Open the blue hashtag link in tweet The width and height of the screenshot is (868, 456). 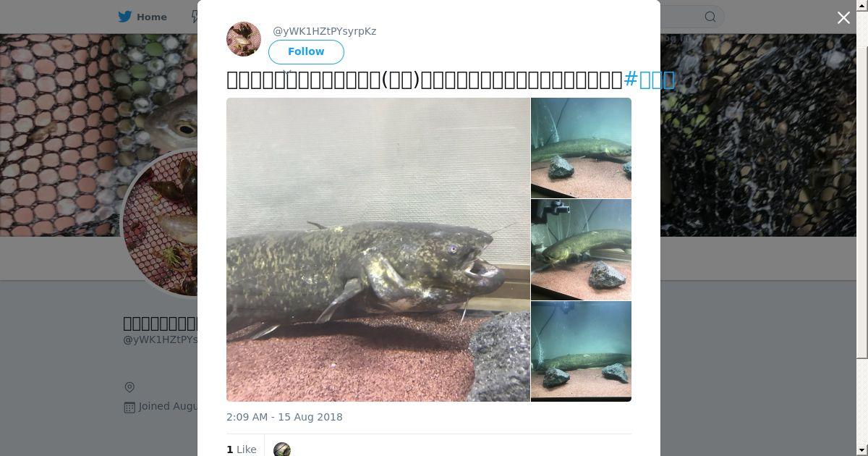[x=649, y=80]
